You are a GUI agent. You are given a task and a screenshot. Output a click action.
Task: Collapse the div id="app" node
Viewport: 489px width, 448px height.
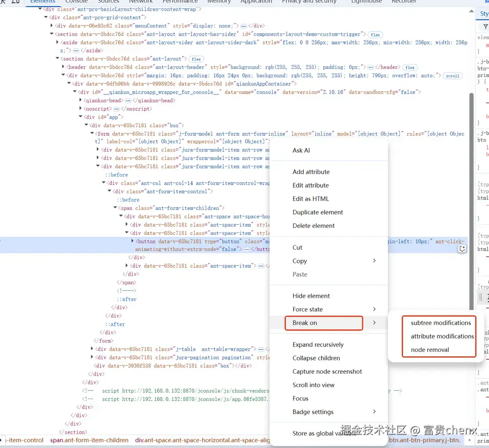[x=81, y=117]
